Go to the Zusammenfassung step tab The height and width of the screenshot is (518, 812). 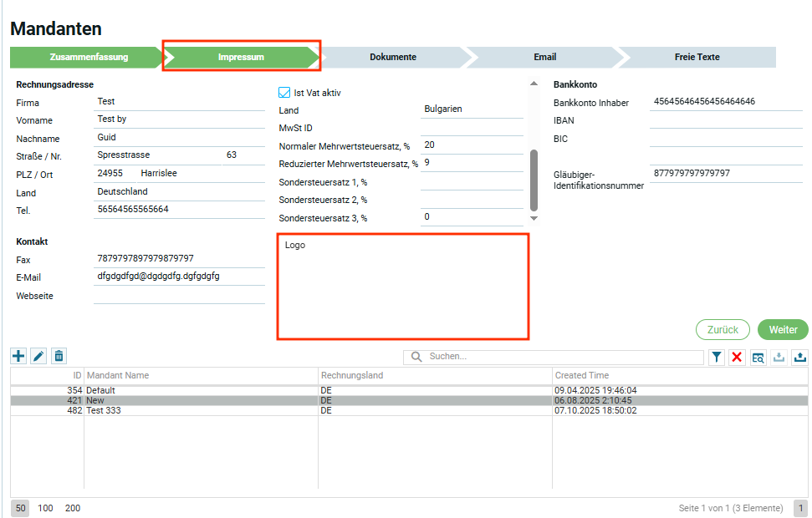pyautogui.click(x=88, y=58)
